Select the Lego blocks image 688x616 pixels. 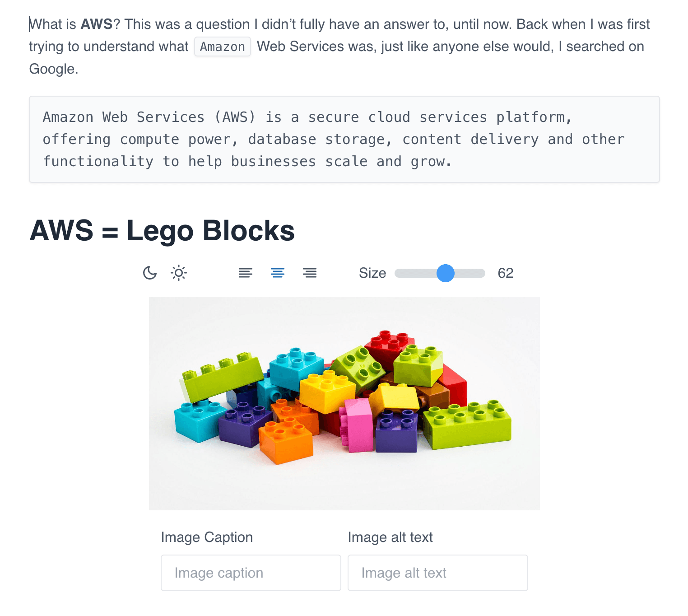click(344, 403)
